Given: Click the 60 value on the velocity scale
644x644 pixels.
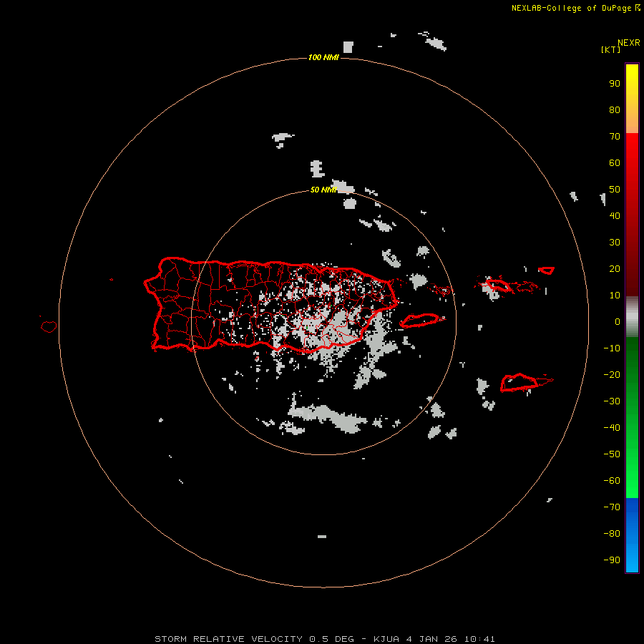Looking at the screenshot, I should pos(615,162).
